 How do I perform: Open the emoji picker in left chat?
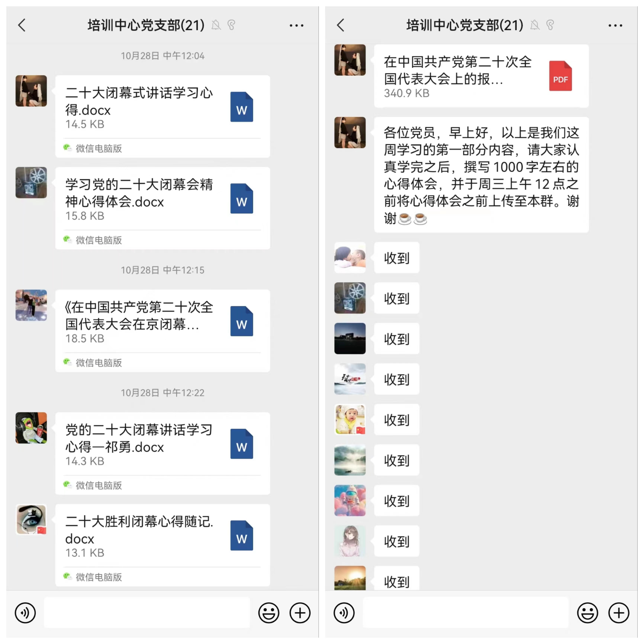pos(269,613)
